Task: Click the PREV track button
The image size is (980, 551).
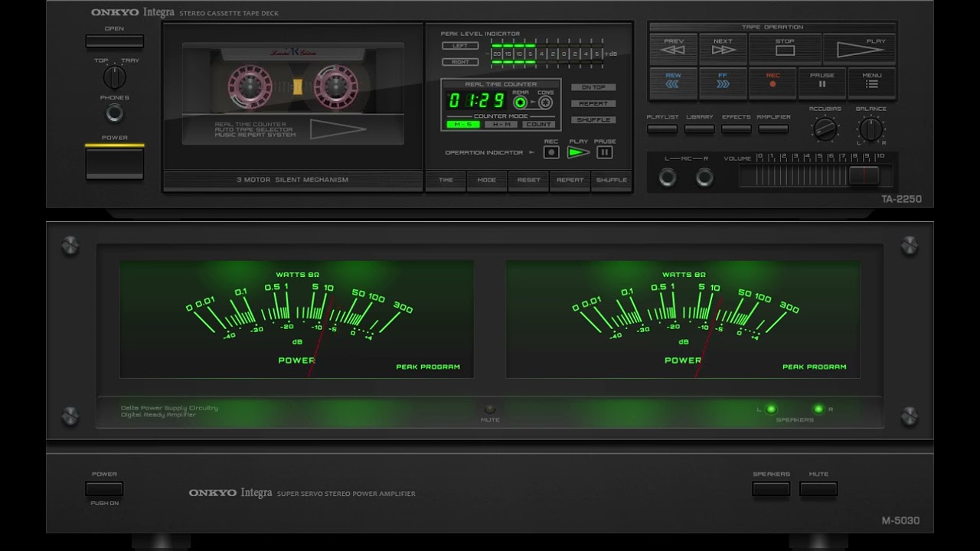Action: (674, 49)
